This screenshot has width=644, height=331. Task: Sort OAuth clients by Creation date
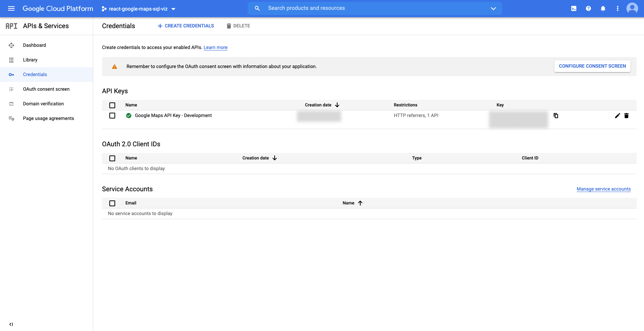[x=260, y=158]
